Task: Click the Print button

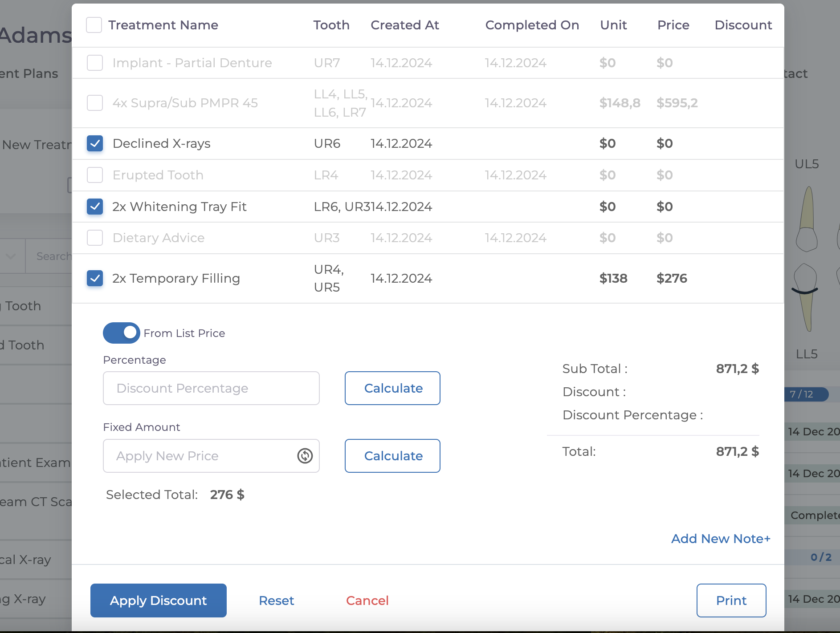Action: coord(731,601)
